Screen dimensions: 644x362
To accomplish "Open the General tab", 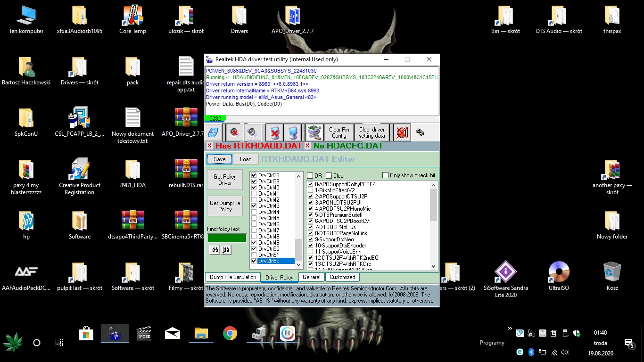I will coord(312,277).
